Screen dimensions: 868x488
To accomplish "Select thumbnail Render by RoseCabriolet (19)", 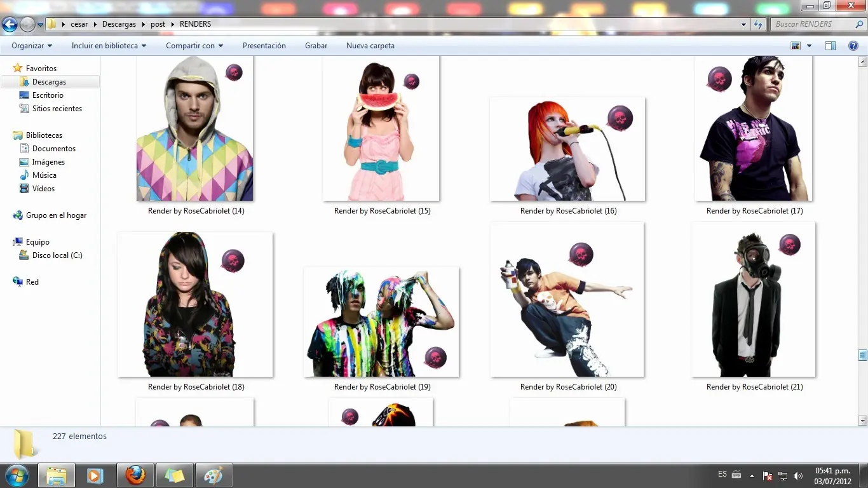I will [x=381, y=322].
